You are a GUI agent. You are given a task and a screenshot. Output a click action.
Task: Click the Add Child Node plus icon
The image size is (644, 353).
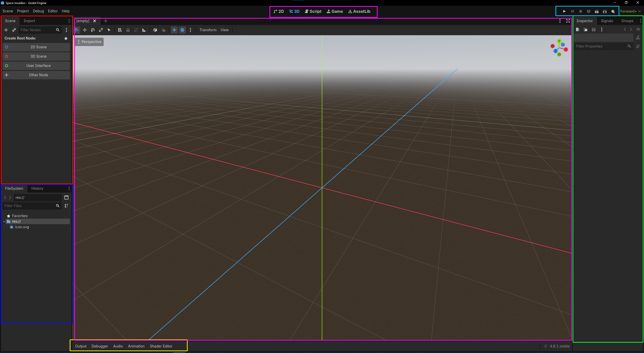pyautogui.click(x=6, y=30)
